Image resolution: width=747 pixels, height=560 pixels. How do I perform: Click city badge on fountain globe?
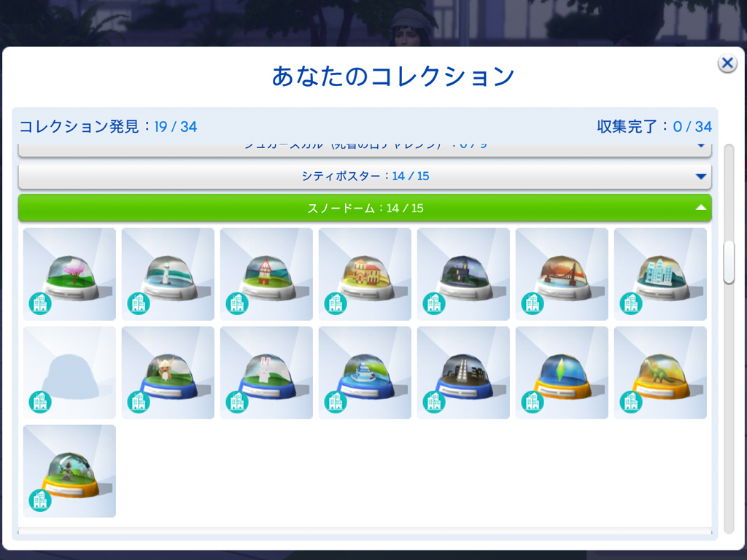336,402
